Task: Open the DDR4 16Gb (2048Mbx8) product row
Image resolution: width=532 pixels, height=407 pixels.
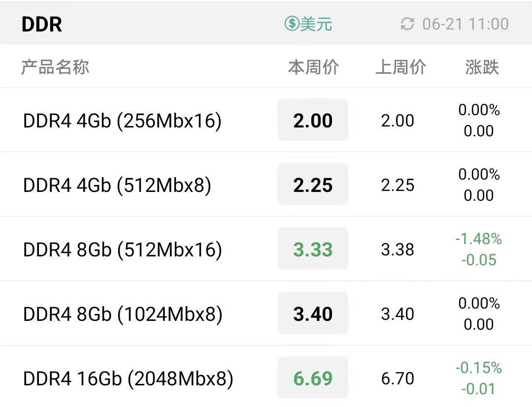Action: tap(266, 377)
